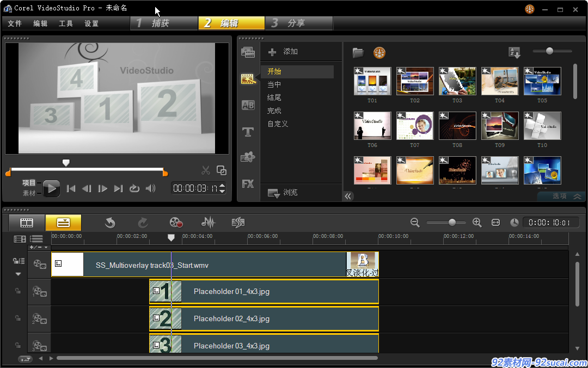Select the 素材 (Clip) play mode
This screenshot has width=588, height=368.
click(x=28, y=193)
